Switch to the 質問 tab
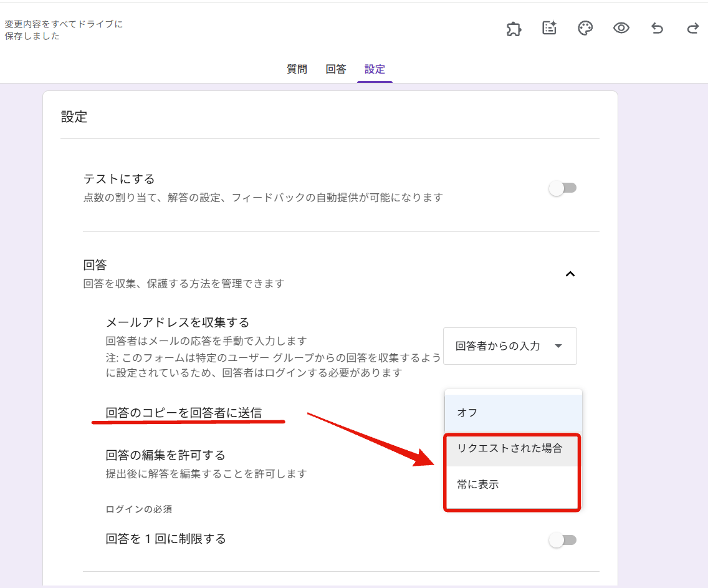 click(x=297, y=69)
